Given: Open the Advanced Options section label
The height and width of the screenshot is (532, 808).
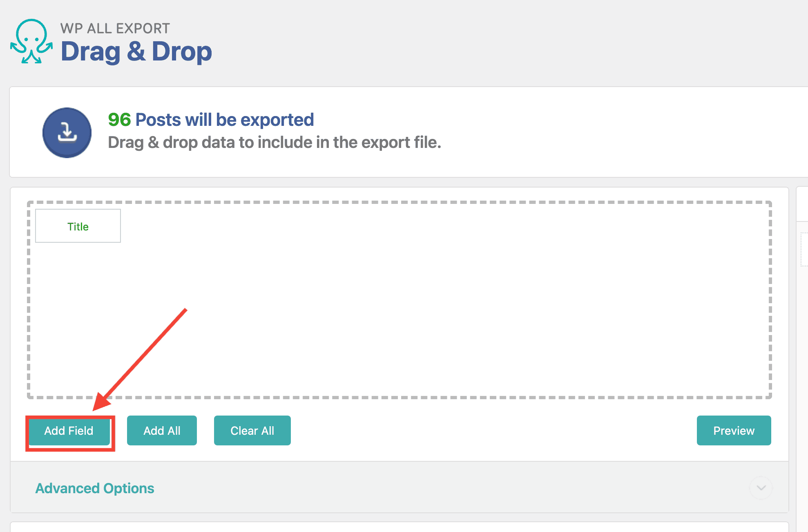Looking at the screenshot, I should (95, 488).
